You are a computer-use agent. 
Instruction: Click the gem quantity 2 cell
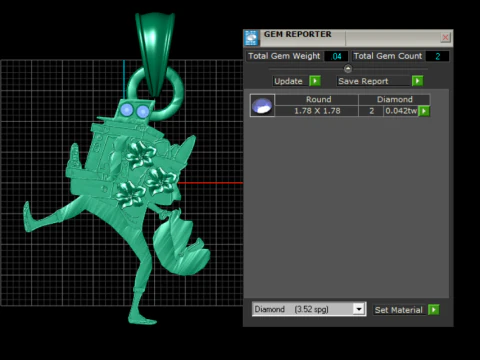371,111
